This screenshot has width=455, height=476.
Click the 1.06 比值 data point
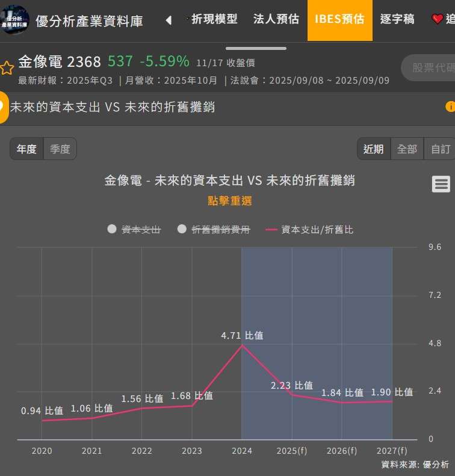click(x=92, y=418)
